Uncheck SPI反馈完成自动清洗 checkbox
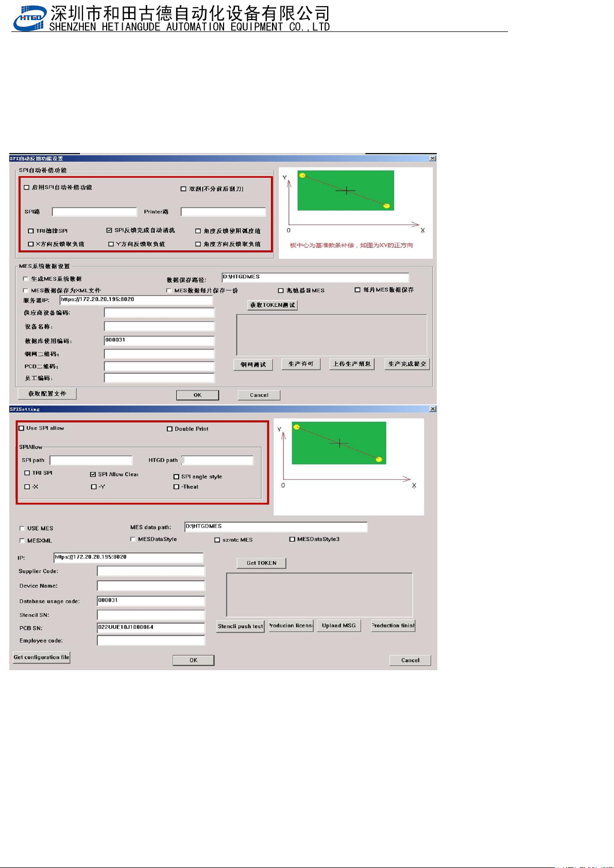The width and height of the screenshot is (614, 868). click(109, 230)
